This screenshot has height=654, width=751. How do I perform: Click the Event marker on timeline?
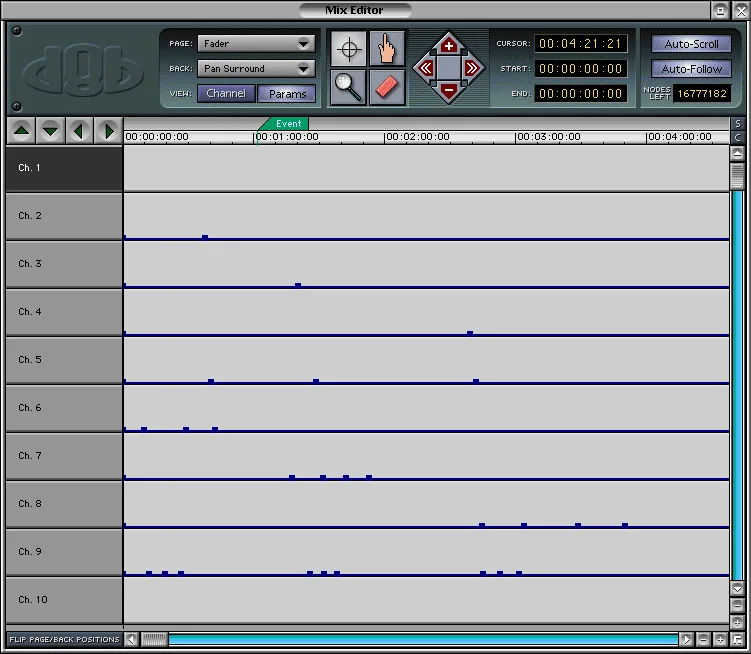pos(285,124)
